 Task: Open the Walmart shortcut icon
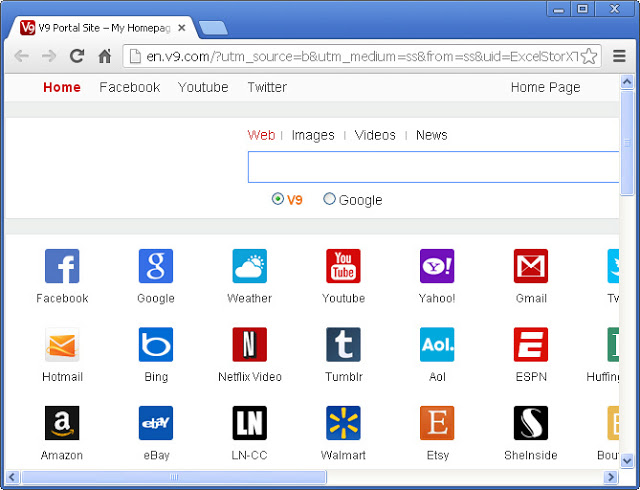[x=343, y=423]
